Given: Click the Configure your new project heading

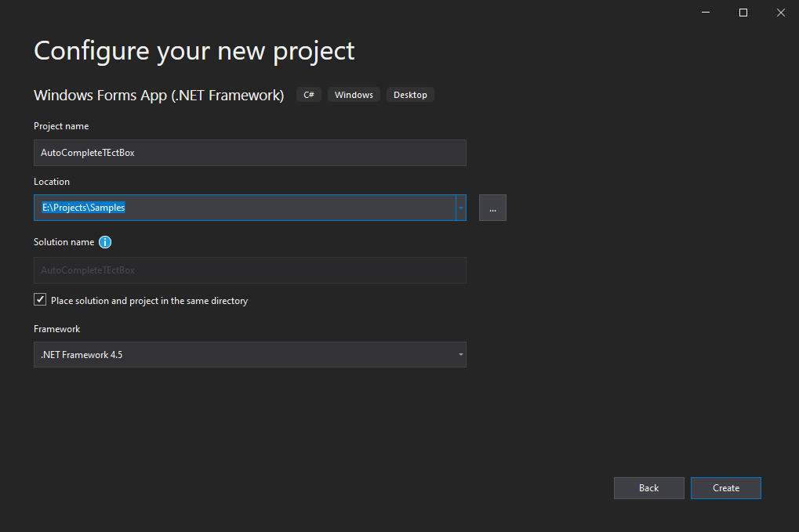Looking at the screenshot, I should [x=194, y=51].
